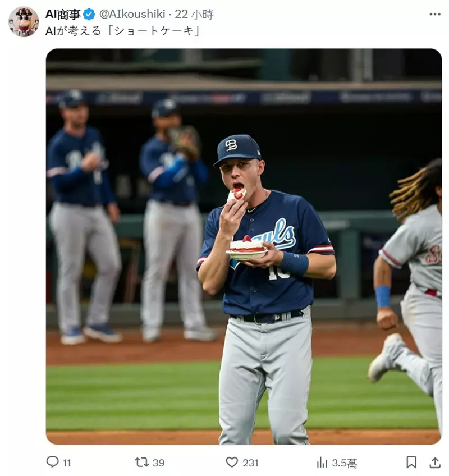Click the shortcake plate in the photo
The height and width of the screenshot is (476, 449).
click(x=247, y=250)
